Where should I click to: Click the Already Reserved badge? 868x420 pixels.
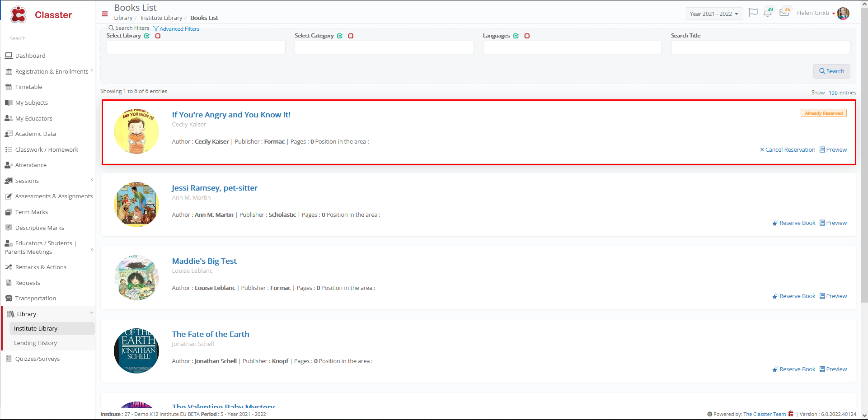point(824,113)
